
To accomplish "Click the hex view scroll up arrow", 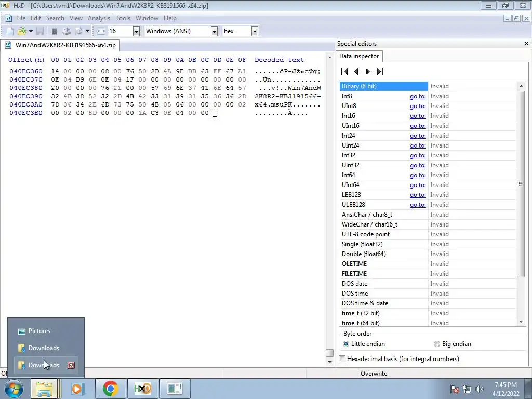I will [330, 57].
